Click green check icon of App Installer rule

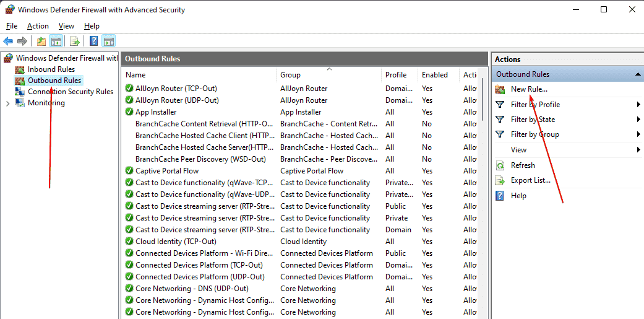[129, 112]
